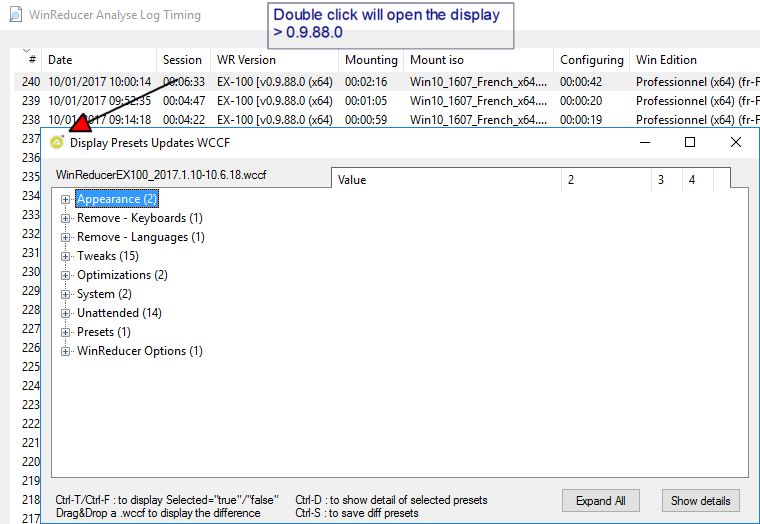Expand the WinReducer Options (1) node
Viewport: 760px width, 524px height.
click(65, 351)
